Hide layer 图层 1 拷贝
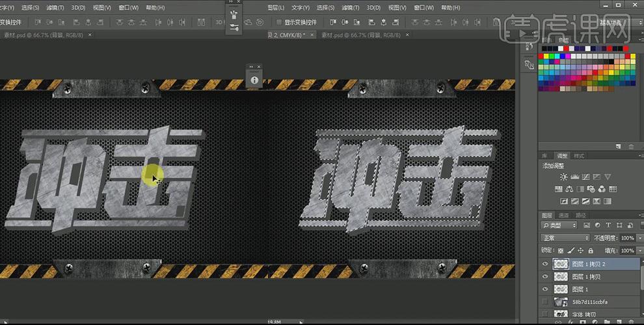644x325 pixels. click(x=545, y=277)
